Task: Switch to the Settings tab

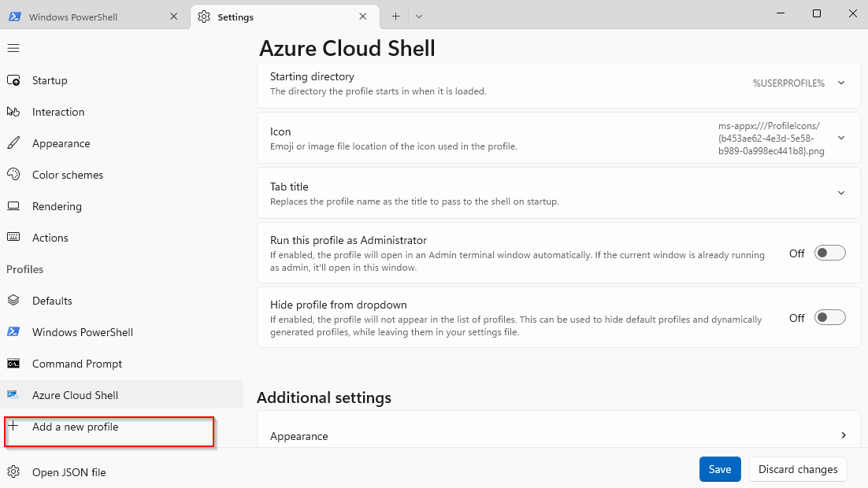Action: 285,17
